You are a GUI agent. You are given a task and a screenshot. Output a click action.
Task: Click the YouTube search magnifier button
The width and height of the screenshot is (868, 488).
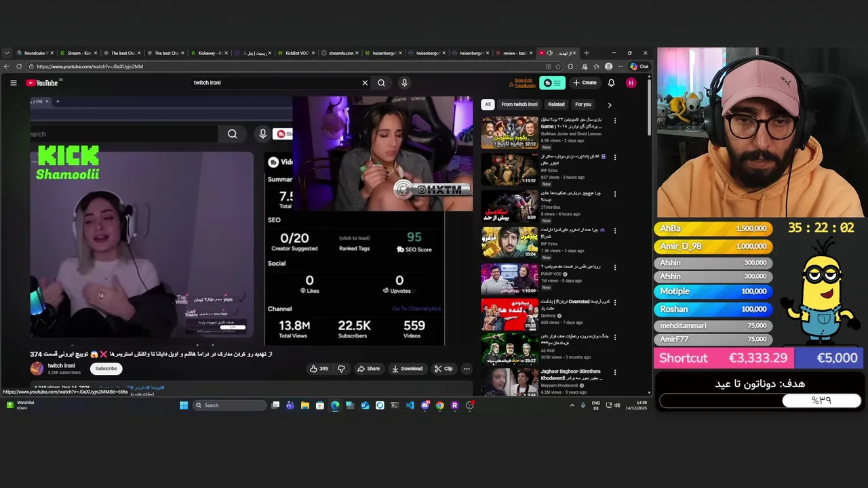pos(382,83)
